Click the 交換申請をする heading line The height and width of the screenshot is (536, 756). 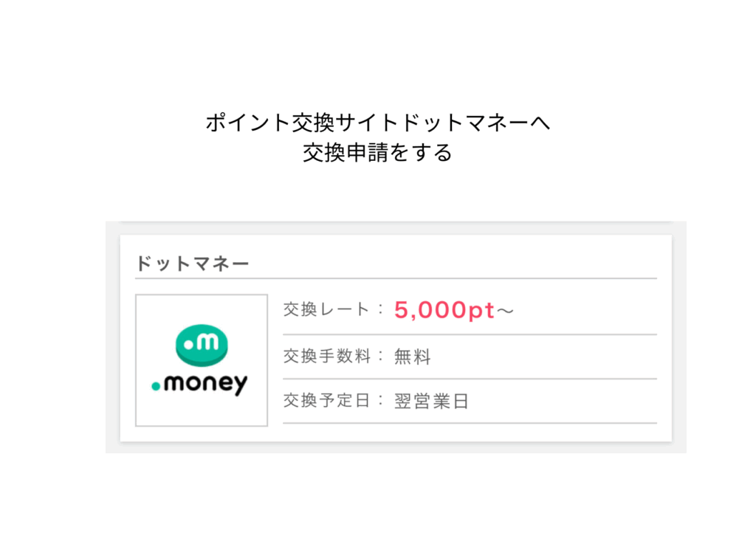pyautogui.click(x=377, y=152)
